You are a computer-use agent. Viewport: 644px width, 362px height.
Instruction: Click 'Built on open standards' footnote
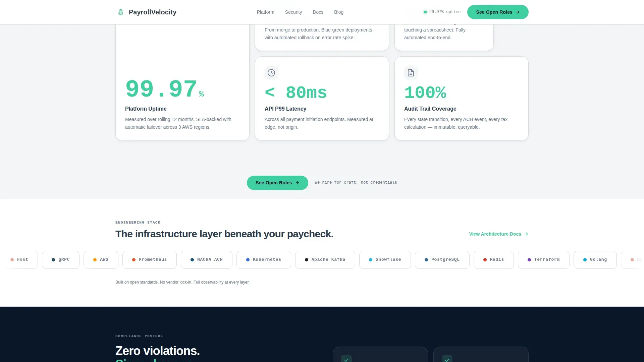[x=182, y=282]
